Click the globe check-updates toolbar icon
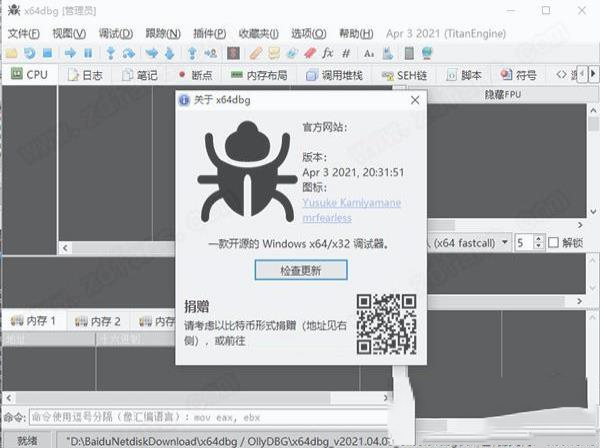 [x=427, y=53]
